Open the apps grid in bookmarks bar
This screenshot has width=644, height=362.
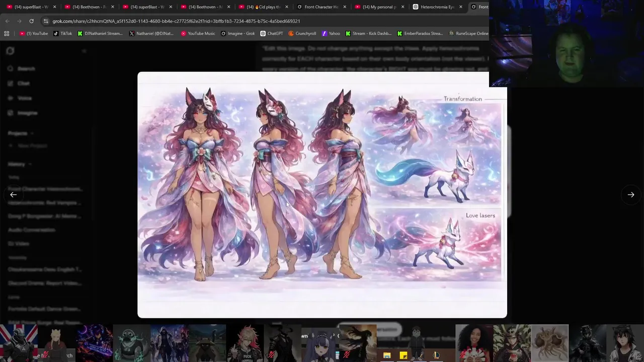(x=7, y=34)
